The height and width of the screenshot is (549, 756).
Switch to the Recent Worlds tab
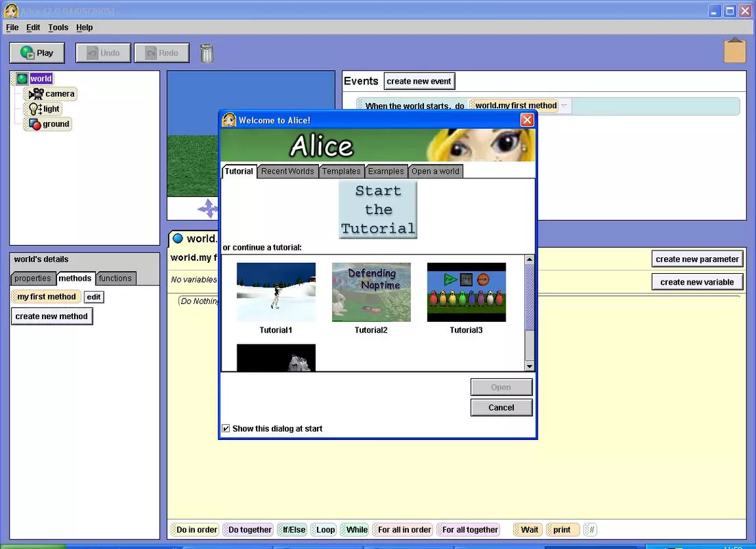[x=287, y=172]
